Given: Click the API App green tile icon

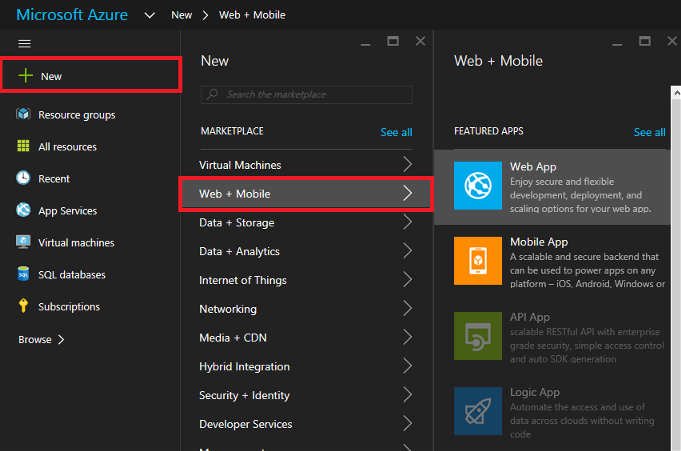Looking at the screenshot, I should click(478, 336).
